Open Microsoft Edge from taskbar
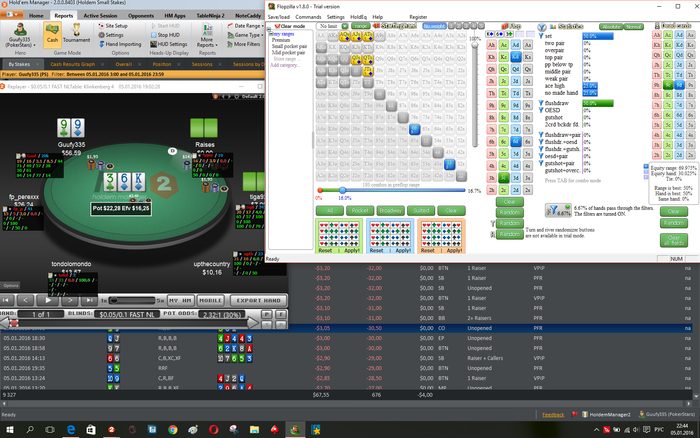Viewport: 700px width, 438px height. pyautogui.click(x=71, y=430)
